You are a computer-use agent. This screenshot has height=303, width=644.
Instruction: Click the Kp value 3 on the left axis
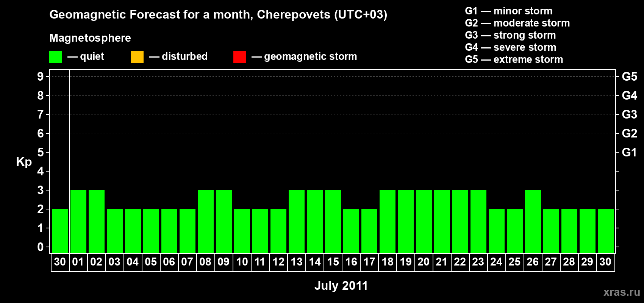[41, 190]
